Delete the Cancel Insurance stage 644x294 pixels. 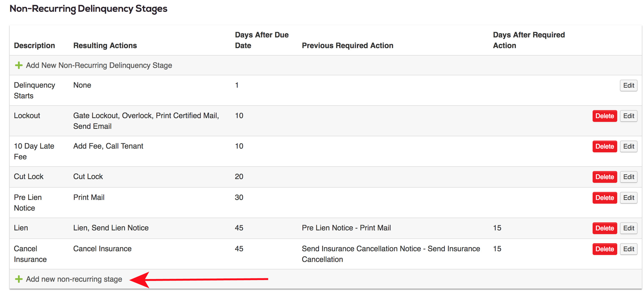(x=605, y=249)
